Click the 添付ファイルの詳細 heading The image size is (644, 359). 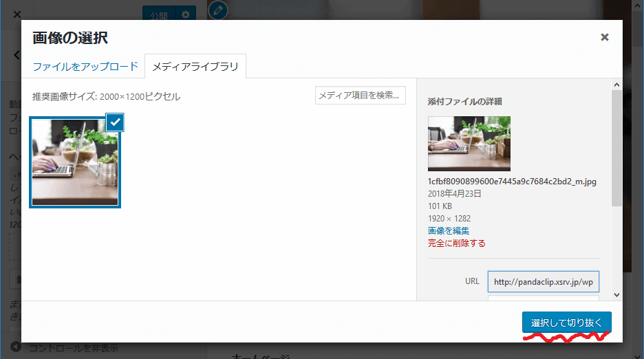tap(465, 102)
